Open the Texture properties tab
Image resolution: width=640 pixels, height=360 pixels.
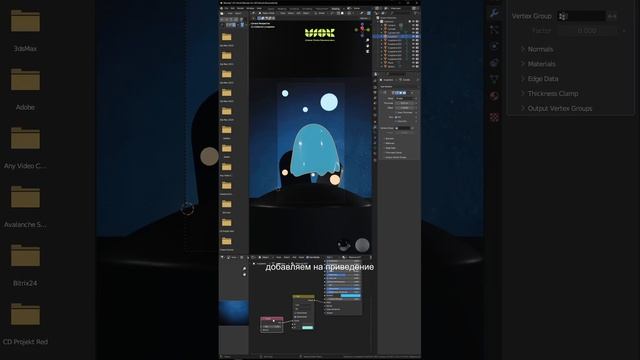494,118
